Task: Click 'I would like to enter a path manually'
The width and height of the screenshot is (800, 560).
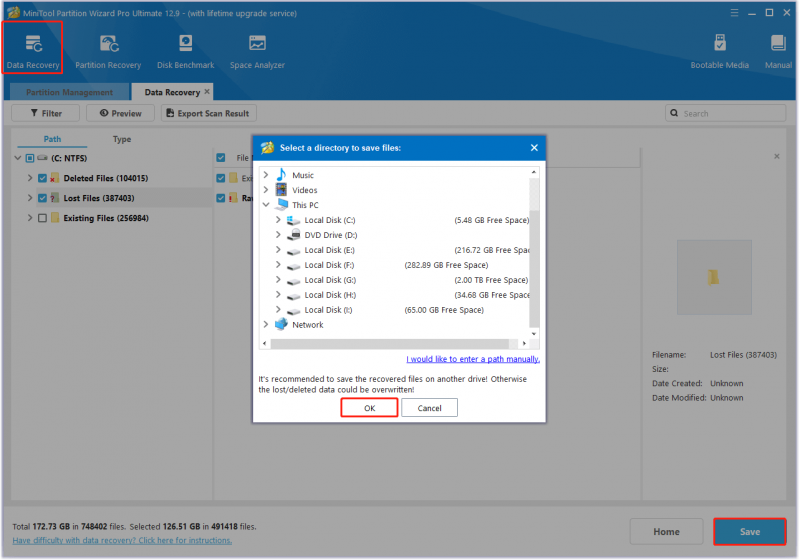Action: (x=473, y=359)
